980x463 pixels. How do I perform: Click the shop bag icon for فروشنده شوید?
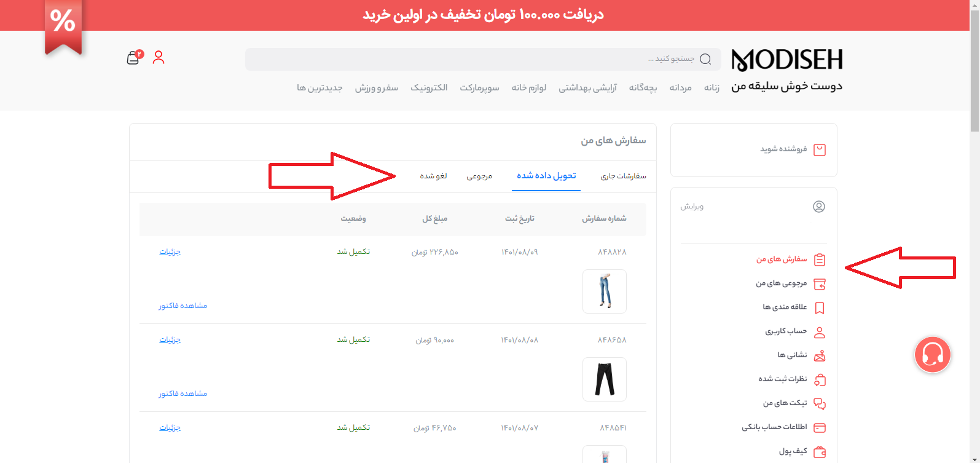(x=819, y=150)
